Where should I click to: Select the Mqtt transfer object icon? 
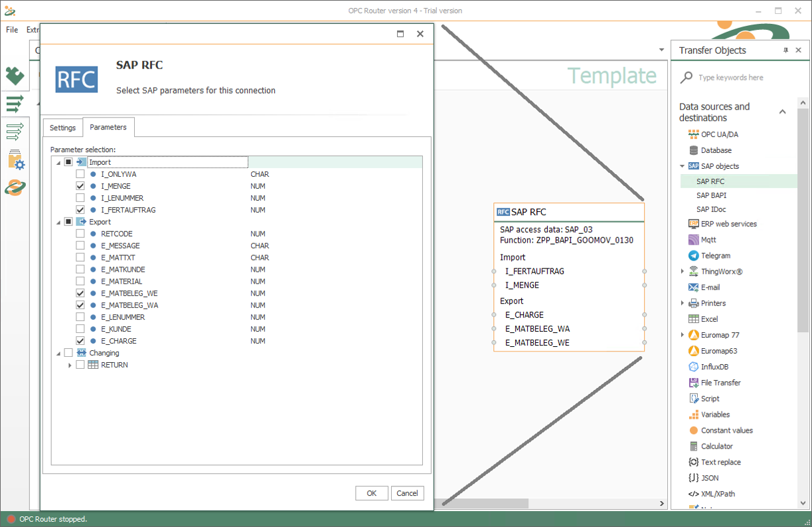pyautogui.click(x=694, y=240)
